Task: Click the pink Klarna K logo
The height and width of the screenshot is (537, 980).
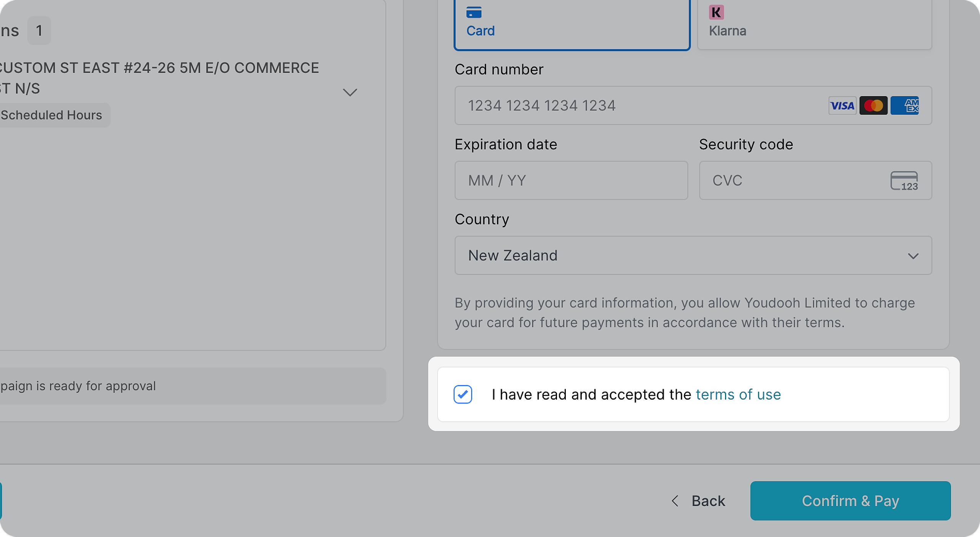Action: pos(716,13)
